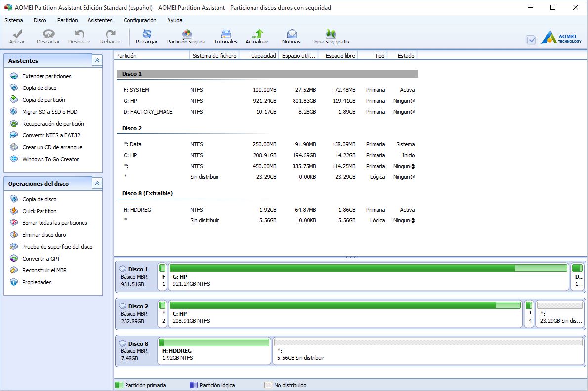Click the checkbox icon beside AOMEI logo
Image resolution: width=588 pixels, height=391 pixels.
coord(531,40)
